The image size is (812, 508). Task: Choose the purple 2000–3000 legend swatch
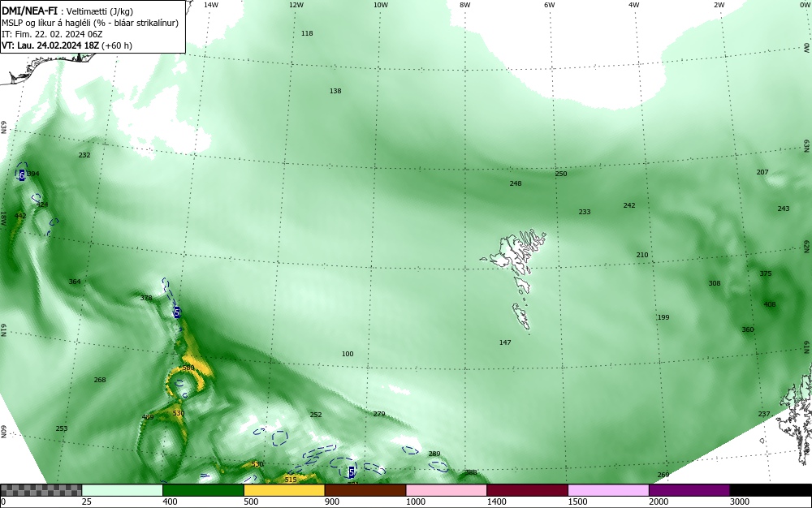pos(689,490)
